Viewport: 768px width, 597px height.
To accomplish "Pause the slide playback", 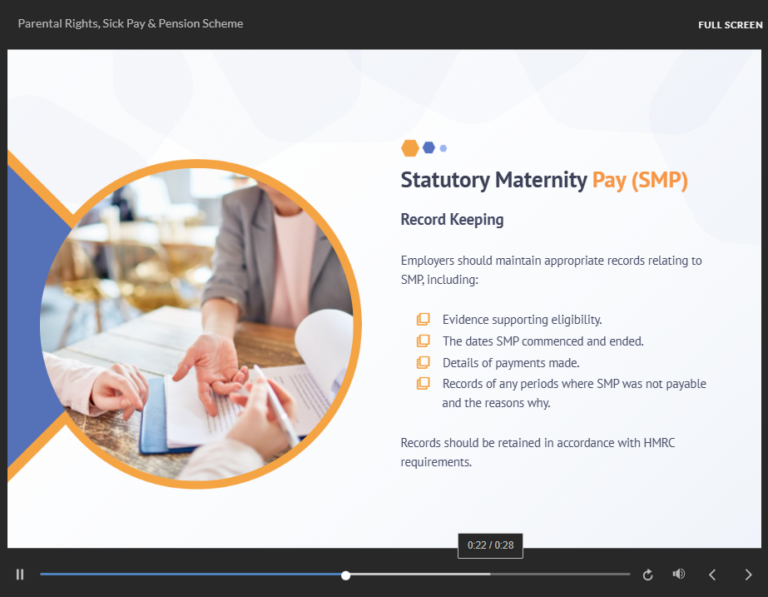I will pyautogui.click(x=20, y=574).
